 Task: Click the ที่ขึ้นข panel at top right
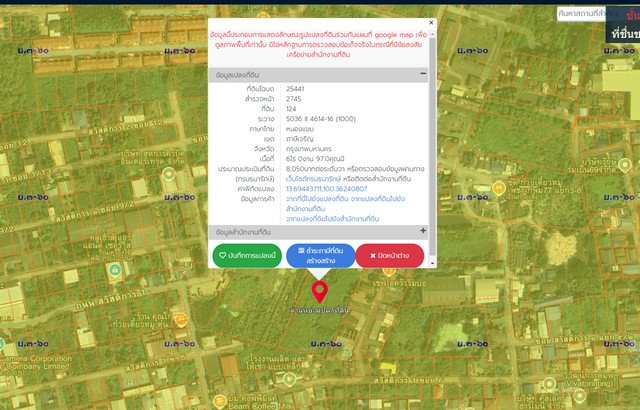[x=624, y=34]
